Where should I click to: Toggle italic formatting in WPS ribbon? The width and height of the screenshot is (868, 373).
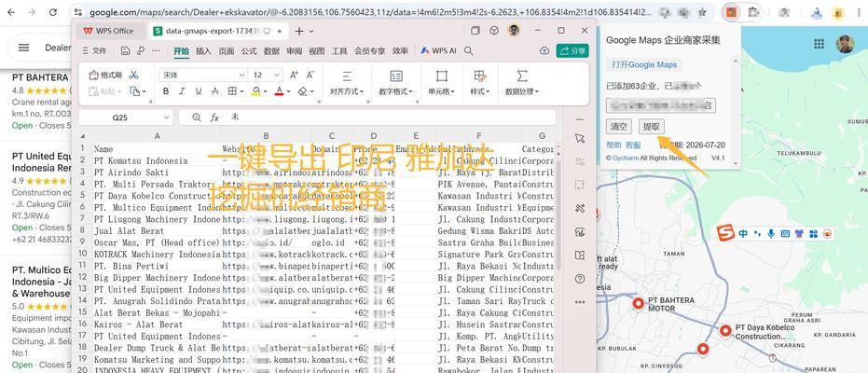[x=182, y=91]
